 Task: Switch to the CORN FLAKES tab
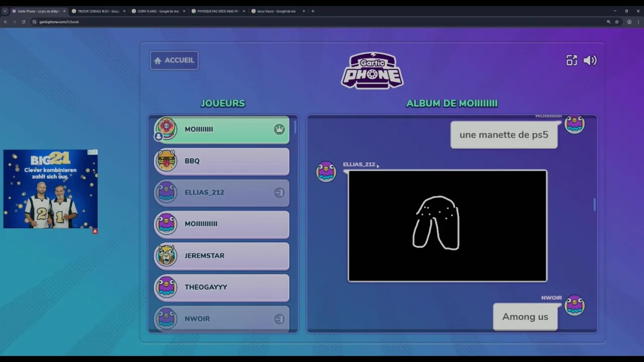click(x=158, y=11)
